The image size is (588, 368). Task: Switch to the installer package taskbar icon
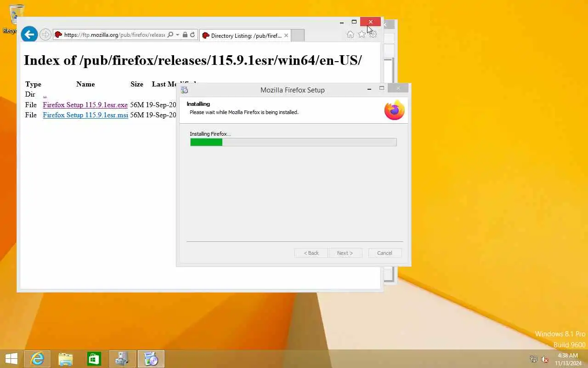[x=123, y=359]
